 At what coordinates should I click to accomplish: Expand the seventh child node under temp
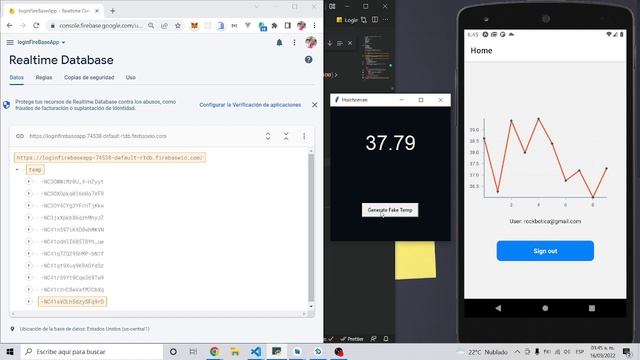click(x=29, y=253)
